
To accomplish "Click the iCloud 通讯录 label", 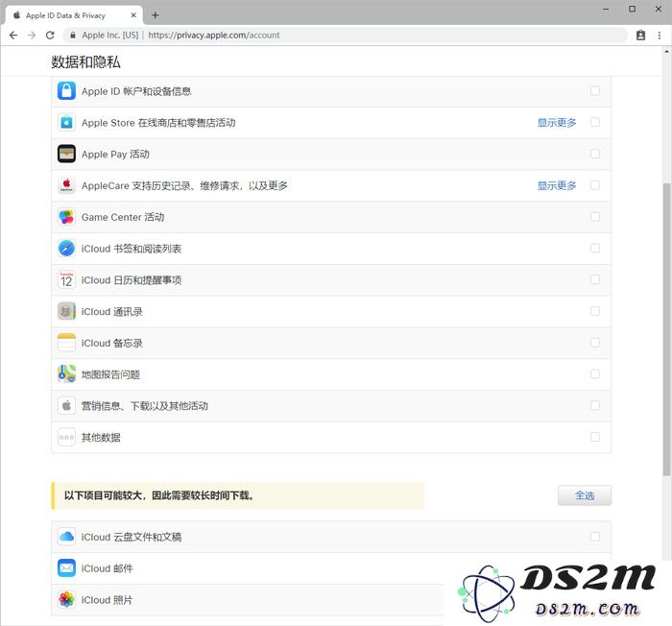I will coord(112,312).
